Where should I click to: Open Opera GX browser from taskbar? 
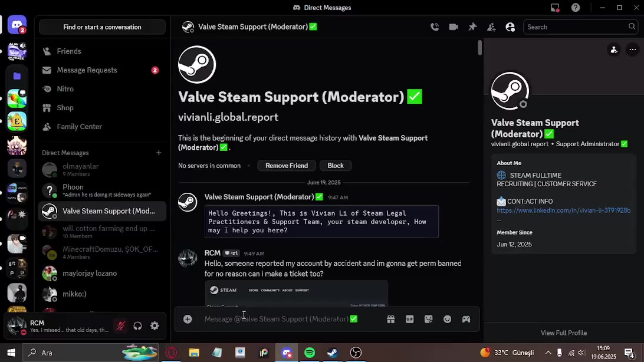171,353
